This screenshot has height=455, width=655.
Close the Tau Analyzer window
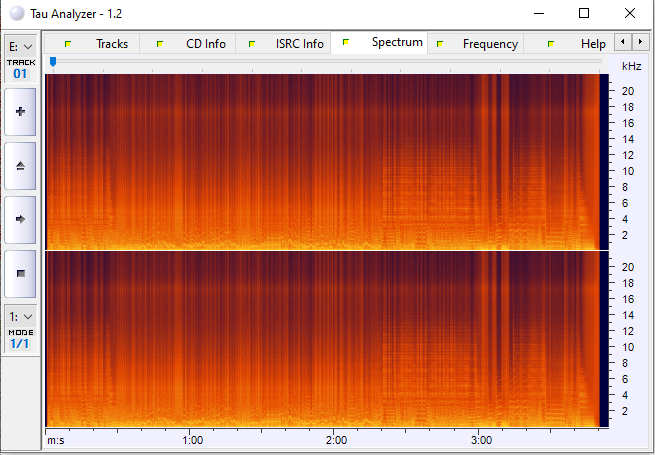click(x=630, y=13)
